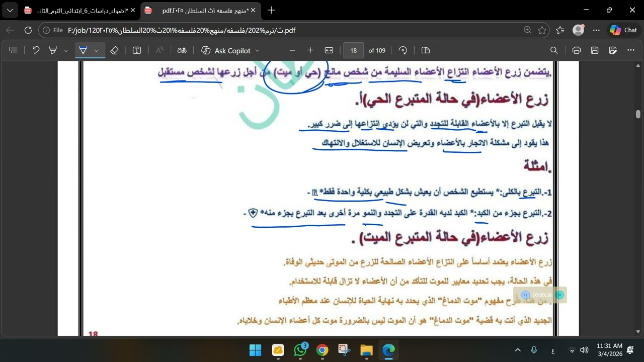Click the Fit to width icon
Image resolution: width=644 pixels, height=362 pixels.
click(x=329, y=50)
